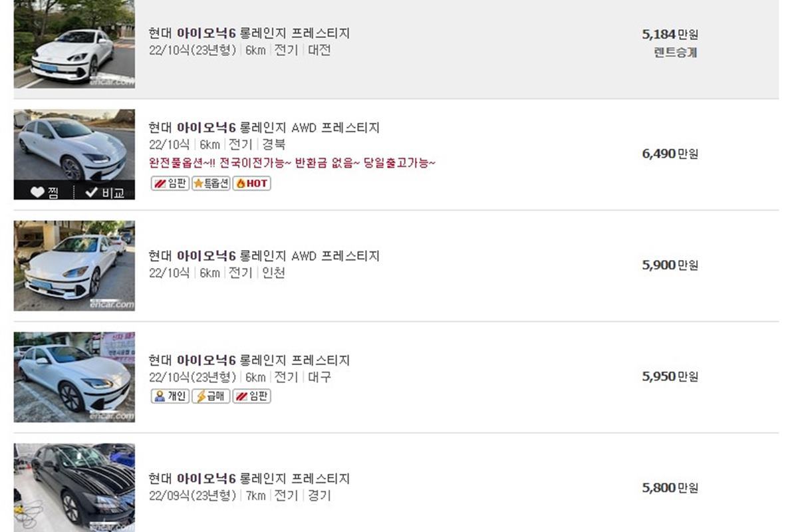Open the 아이오닉6 AWD 프레스티지 6,490만원 listing title
Screen dimensions: 798x532
click(x=263, y=128)
